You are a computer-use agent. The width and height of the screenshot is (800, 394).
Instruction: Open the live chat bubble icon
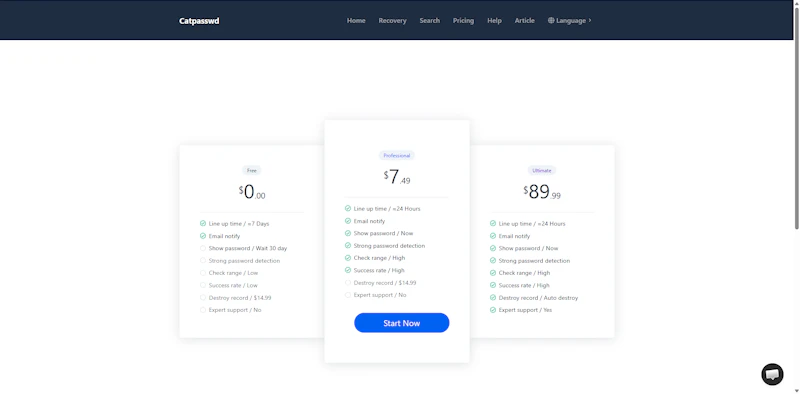[772, 375]
